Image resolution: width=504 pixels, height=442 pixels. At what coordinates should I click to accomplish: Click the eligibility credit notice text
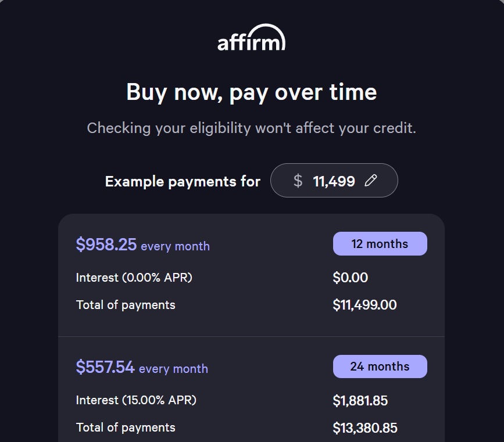(251, 128)
